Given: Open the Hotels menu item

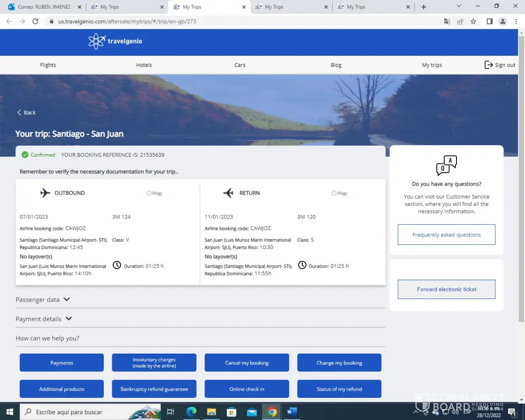Looking at the screenshot, I should click(144, 65).
